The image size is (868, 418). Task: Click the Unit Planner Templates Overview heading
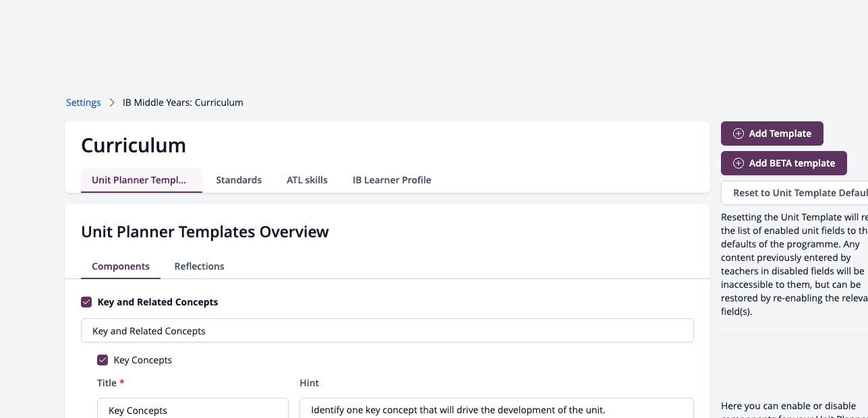click(x=205, y=232)
